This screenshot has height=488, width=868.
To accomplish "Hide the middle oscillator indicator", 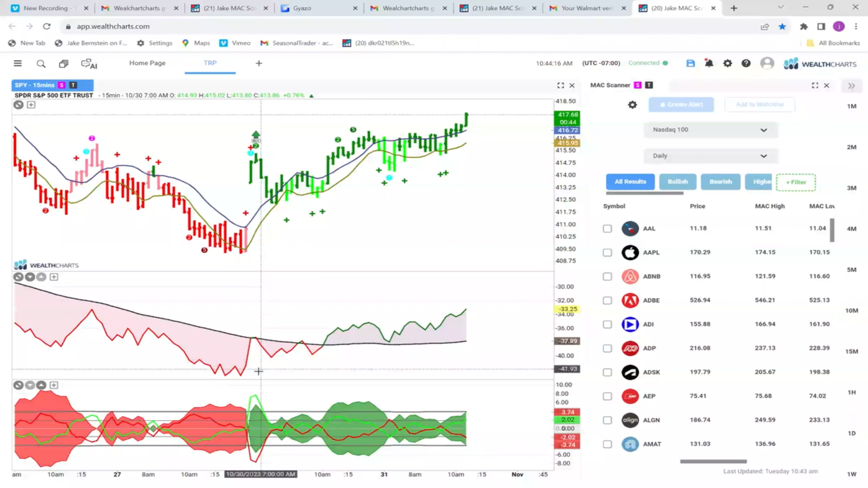I will [x=18, y=277].
